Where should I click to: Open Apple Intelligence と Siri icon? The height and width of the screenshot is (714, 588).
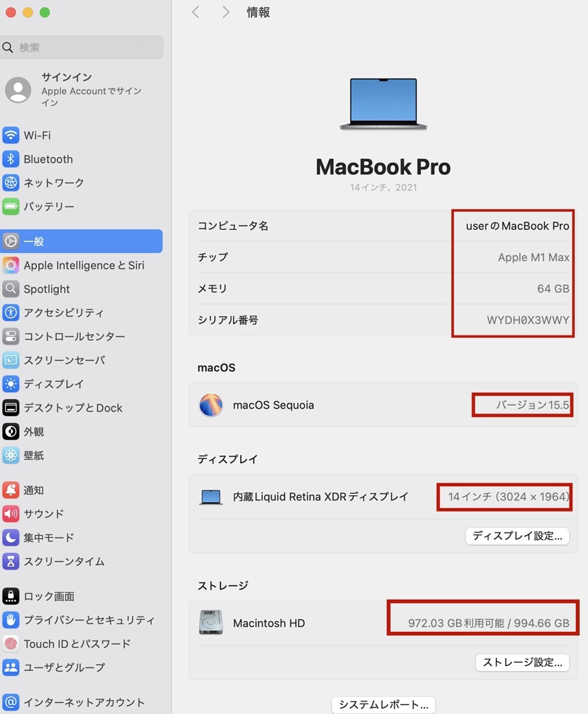pyautogui.click(x=11, y=265)
